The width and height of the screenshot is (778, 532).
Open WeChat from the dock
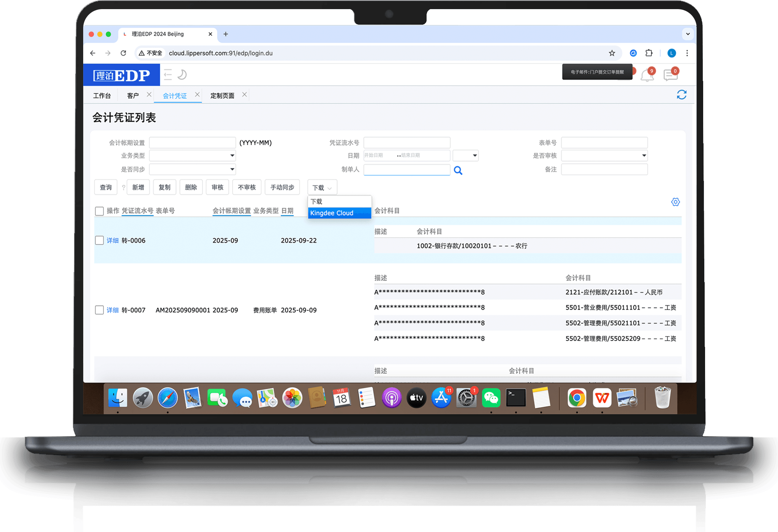pyautogui.click(x=491, y=398)
